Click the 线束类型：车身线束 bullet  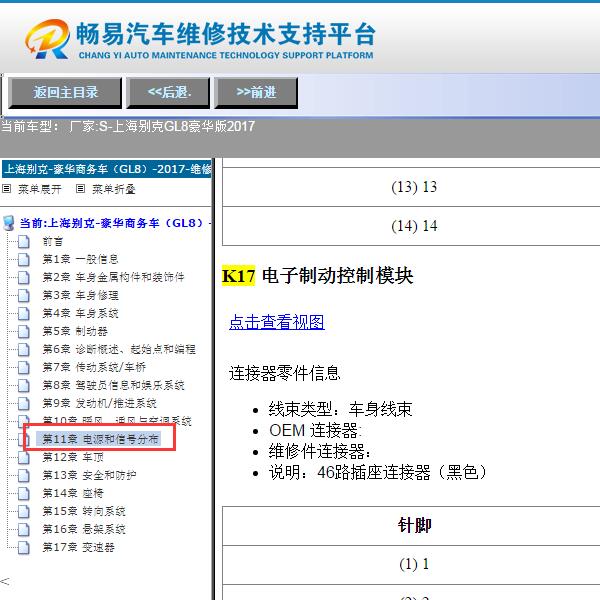coord(340,409)
